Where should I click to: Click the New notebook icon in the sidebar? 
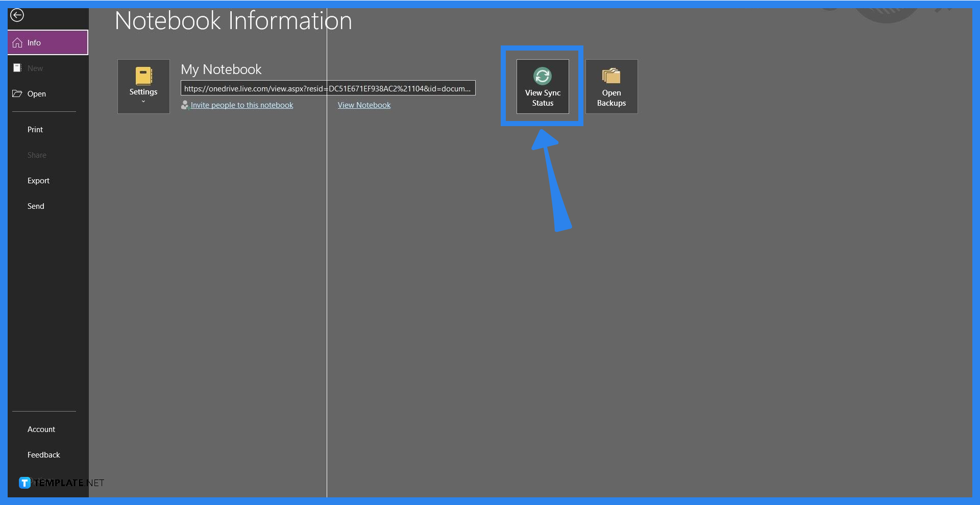point(17,67)
